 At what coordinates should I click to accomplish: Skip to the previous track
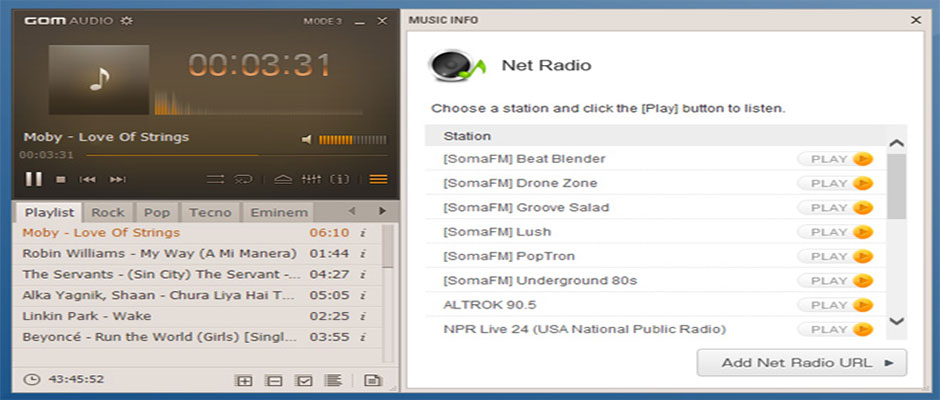coord(88,179)
